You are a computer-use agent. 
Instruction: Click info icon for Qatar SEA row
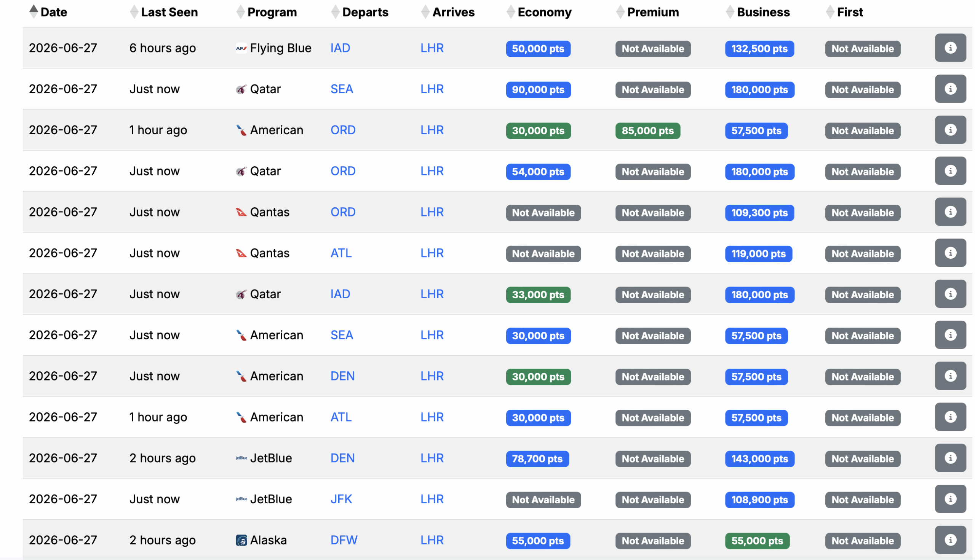point(949,89)
